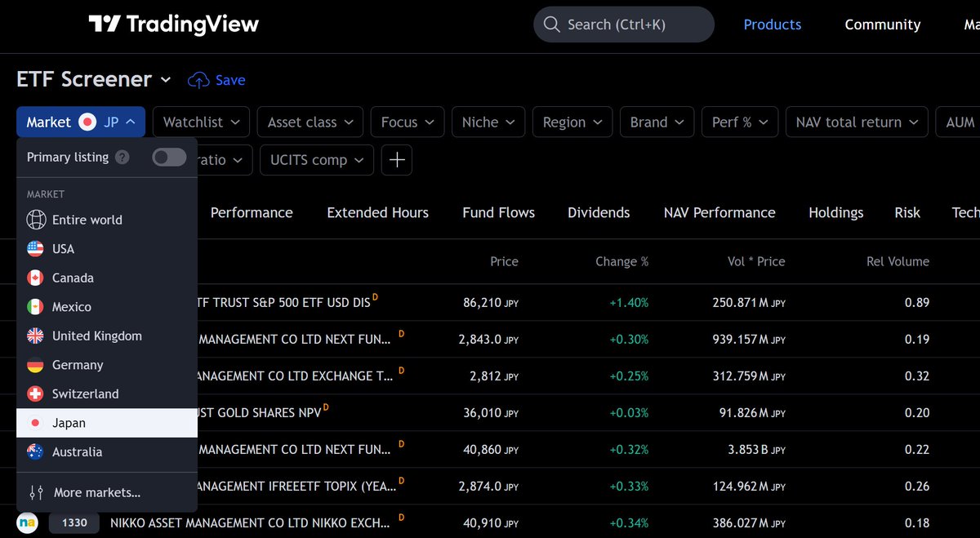Click the plus icon to add filter
980x538 pixels.
pos(397,160)
